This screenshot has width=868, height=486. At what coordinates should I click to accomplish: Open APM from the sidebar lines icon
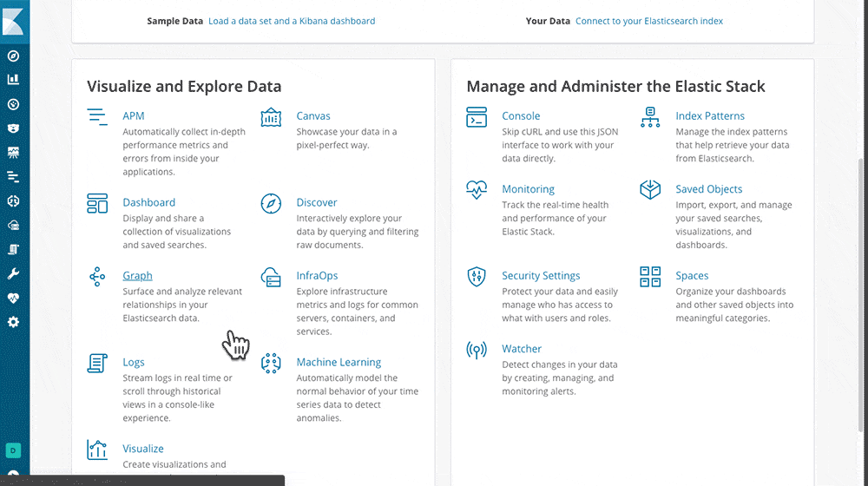click(13, 177)
